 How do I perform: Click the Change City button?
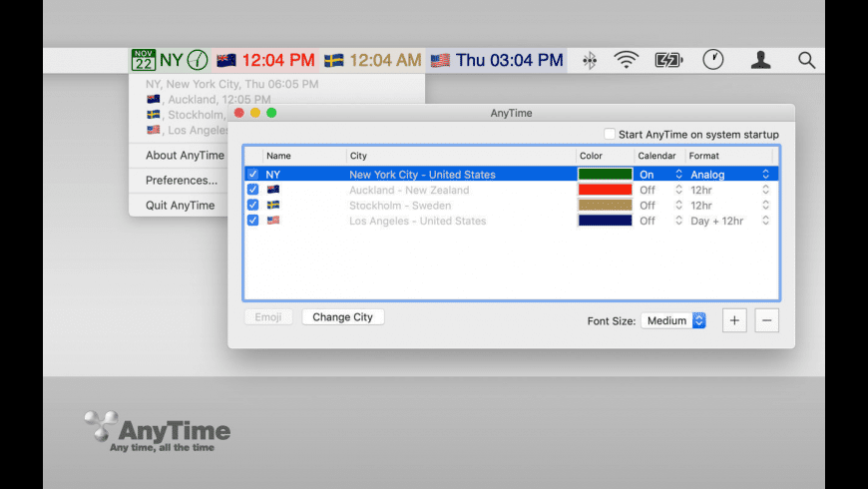(342, 316)
